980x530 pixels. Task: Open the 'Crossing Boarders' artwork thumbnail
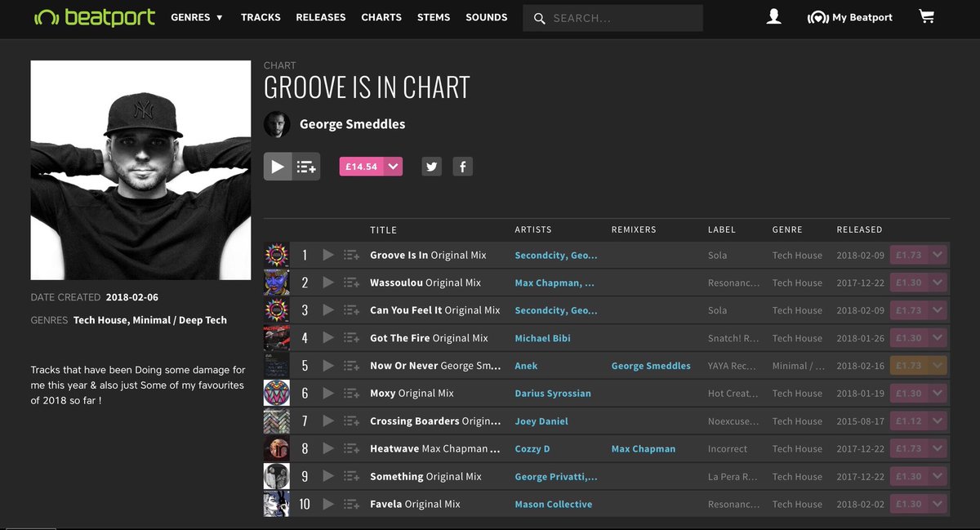(276, 421)
